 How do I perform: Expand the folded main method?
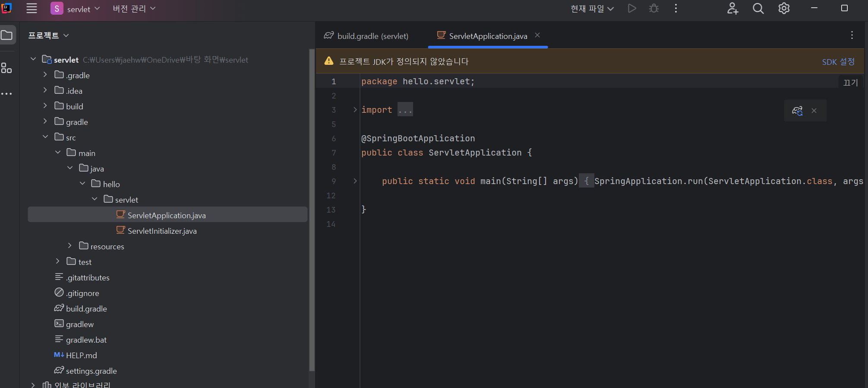pyautogui.click(x=355, y=181)
